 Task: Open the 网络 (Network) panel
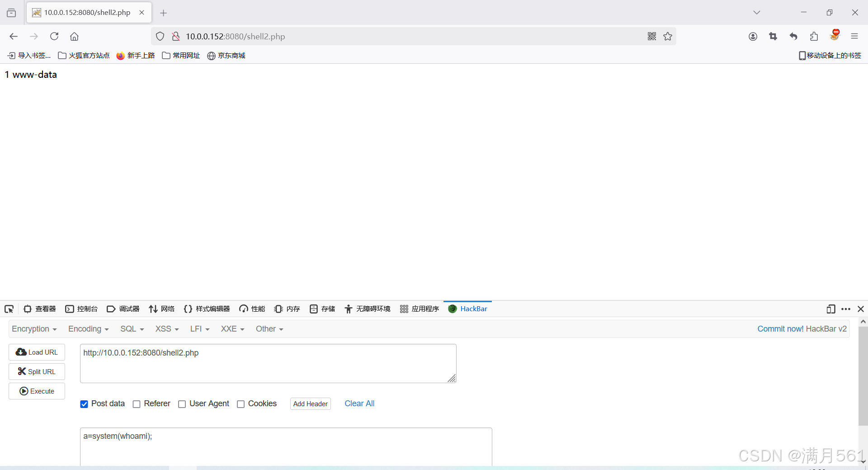click(161, 309)
